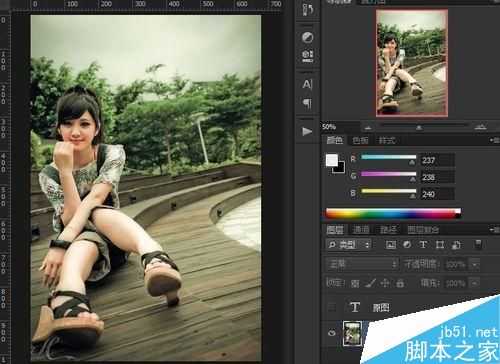Filter layers by pixel layer icon

(x=391, y=245)
